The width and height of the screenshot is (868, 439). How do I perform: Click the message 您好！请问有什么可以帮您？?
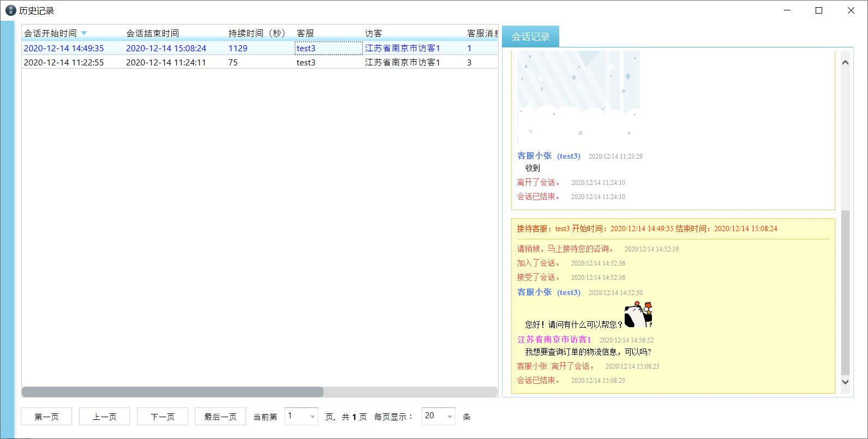pos(574,324)
